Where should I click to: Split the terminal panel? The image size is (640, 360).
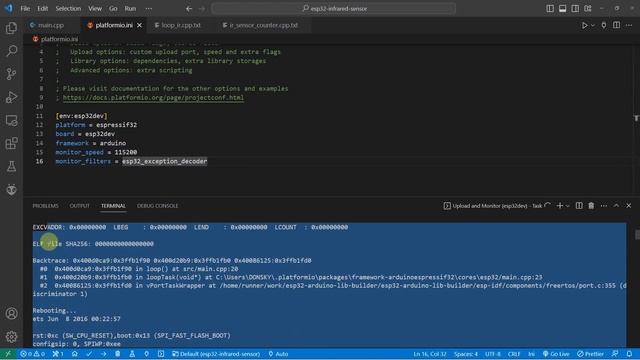pyautogui.click(x=579, y=206)
